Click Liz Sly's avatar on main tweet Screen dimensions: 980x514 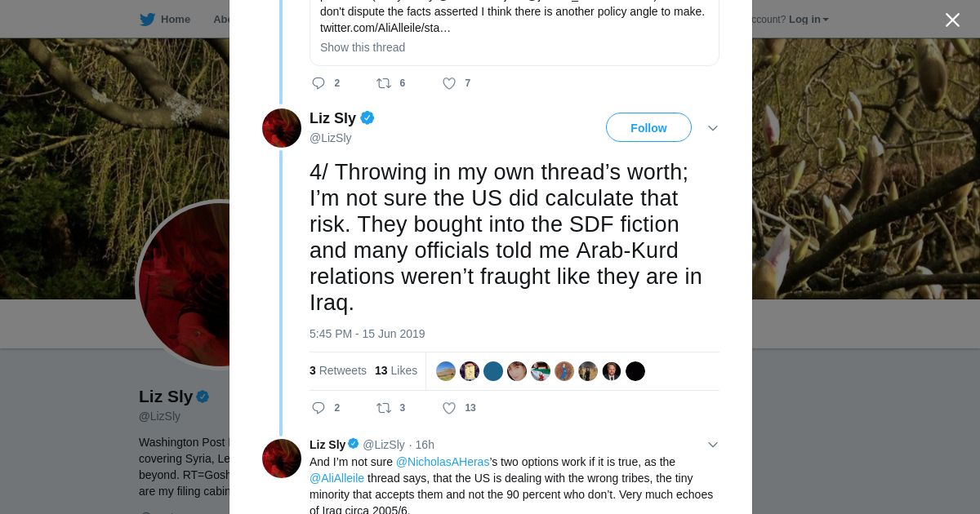pyautogui.click(x=282, y=128)
